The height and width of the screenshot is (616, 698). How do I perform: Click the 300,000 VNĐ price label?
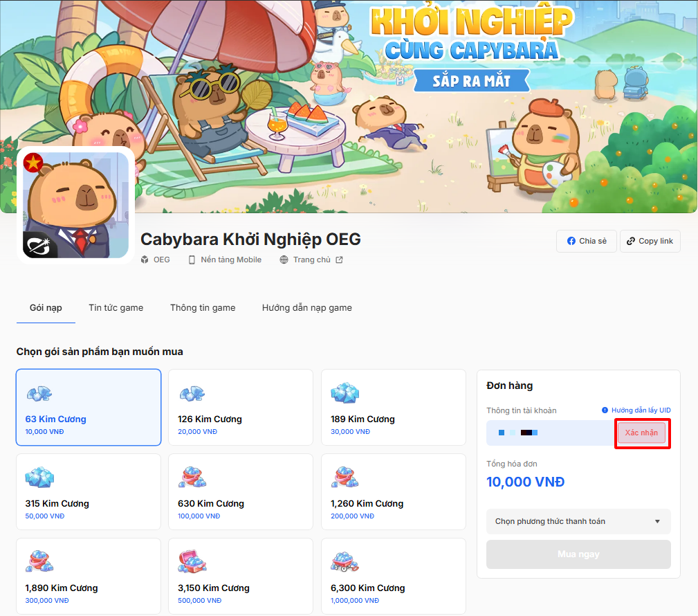pyautogui.click(x=47, y=600)
